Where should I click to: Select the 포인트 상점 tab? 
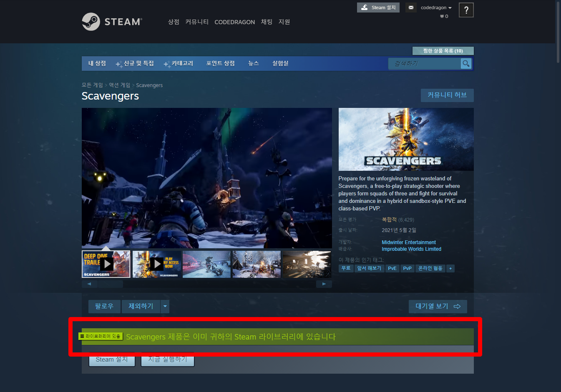pyautogui.click(x=220, y=63)
